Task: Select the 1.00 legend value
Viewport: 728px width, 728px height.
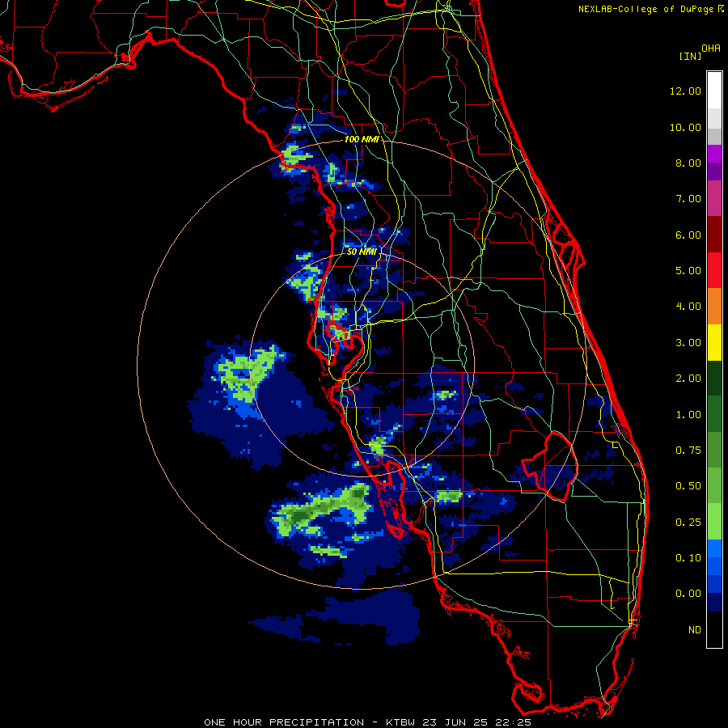Action: [688, 415]
